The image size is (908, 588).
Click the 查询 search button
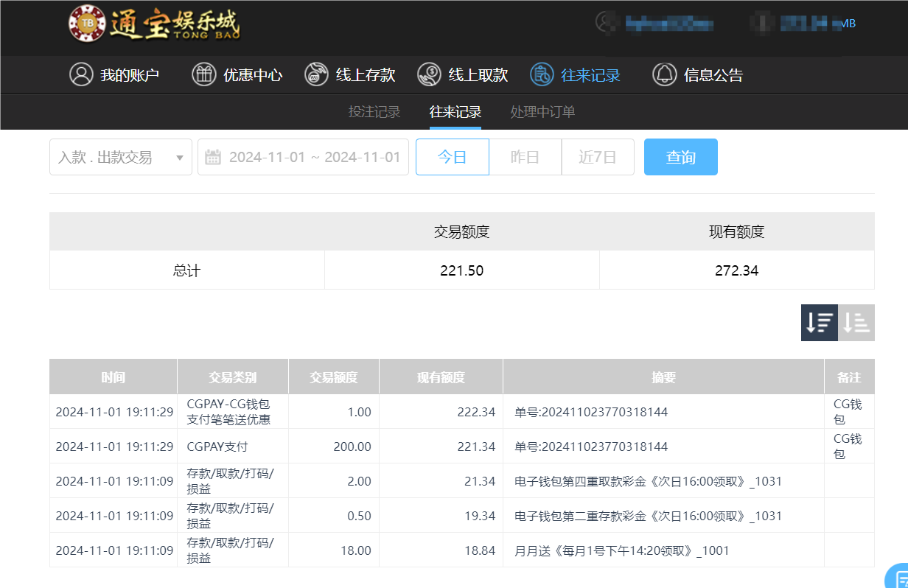(680, 156)
